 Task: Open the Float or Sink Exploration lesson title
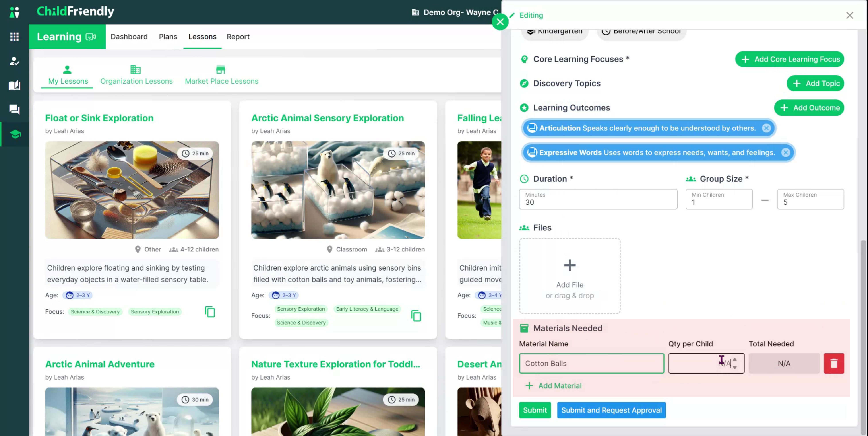coord(99,118)
